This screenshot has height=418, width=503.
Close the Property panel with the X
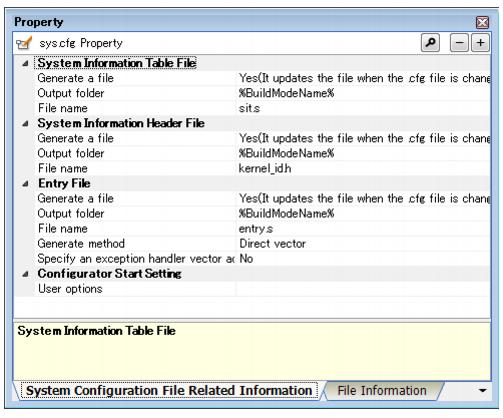482,22
